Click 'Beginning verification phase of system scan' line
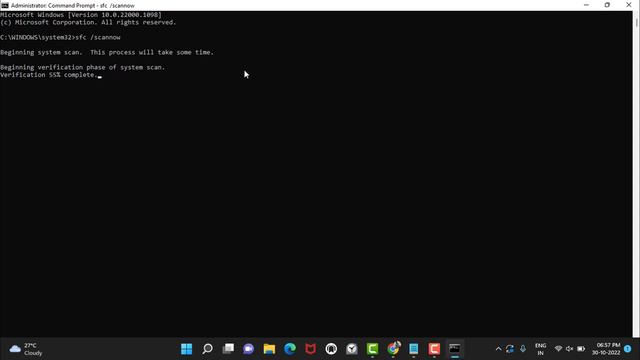 82,67
